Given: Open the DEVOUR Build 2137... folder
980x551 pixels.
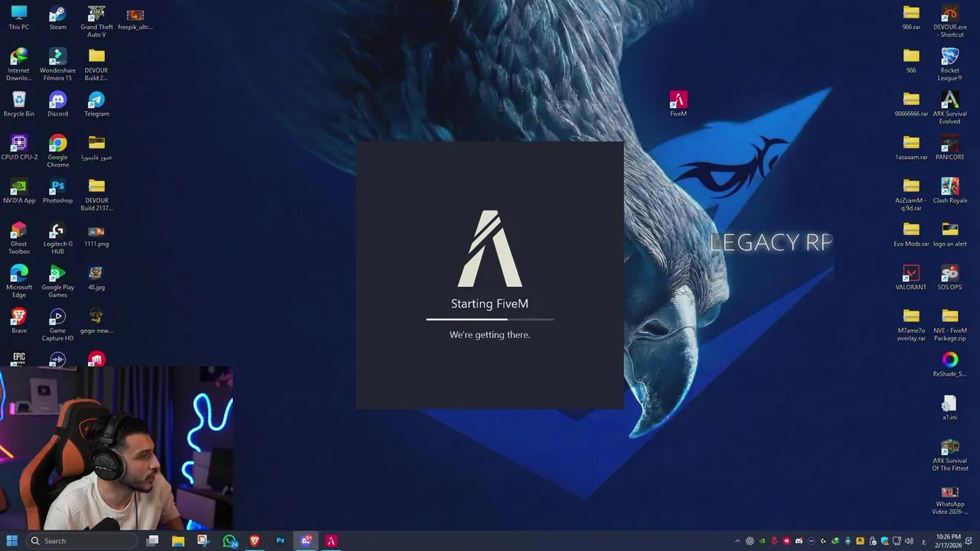Looking at the screenshot, I should (96, 195).
